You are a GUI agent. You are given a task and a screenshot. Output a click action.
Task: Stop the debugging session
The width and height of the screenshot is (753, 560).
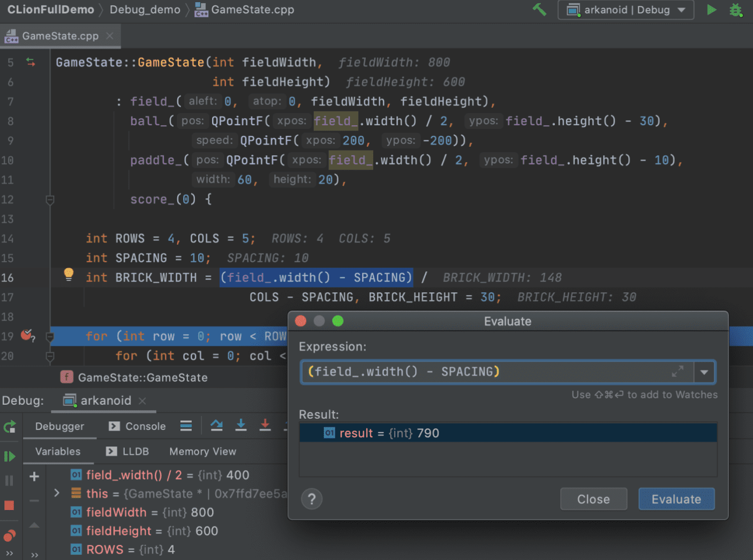coord(10,505)
